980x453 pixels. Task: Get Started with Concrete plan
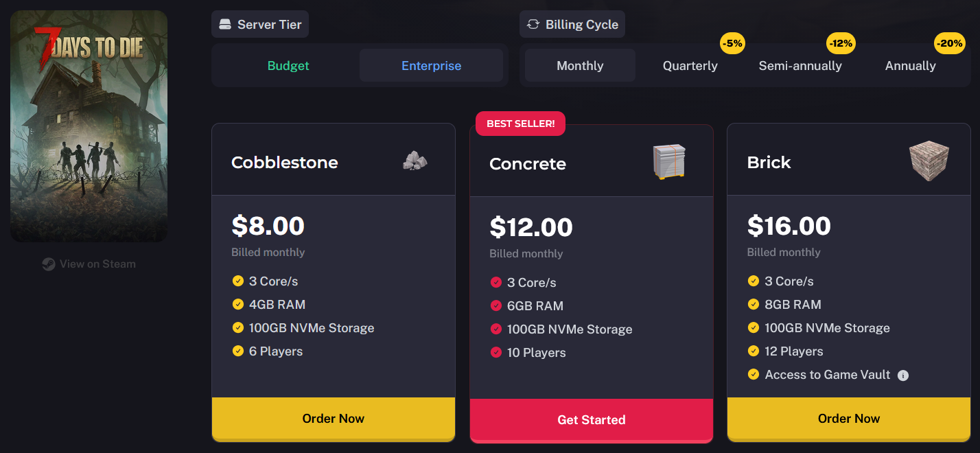coord(592,420)
